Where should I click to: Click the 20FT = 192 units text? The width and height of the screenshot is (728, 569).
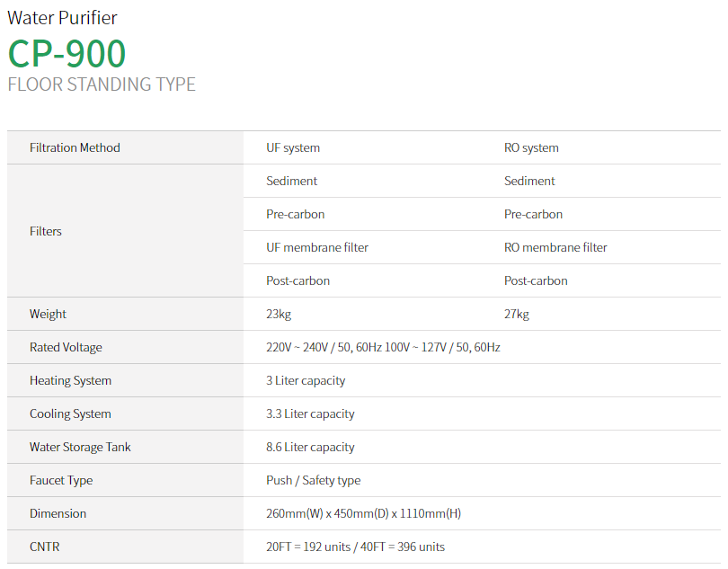click(309, 547)
